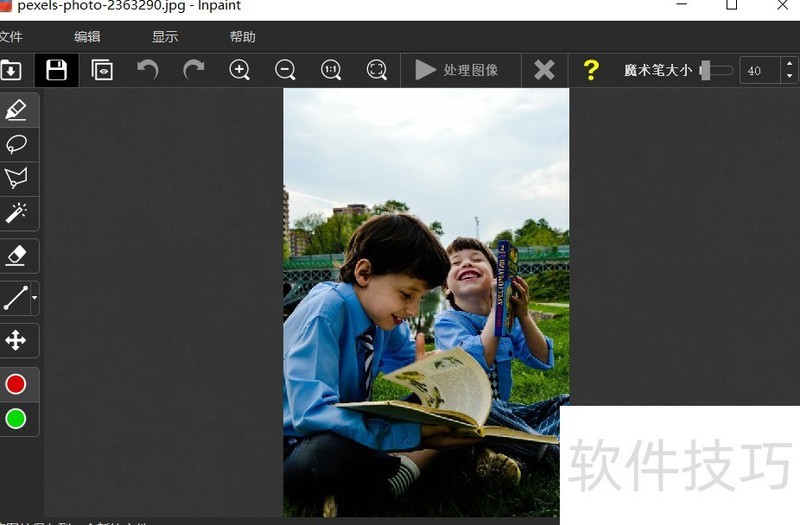Expand the line tool options arrow
This screenshot has width=800, height=525.
35,298
